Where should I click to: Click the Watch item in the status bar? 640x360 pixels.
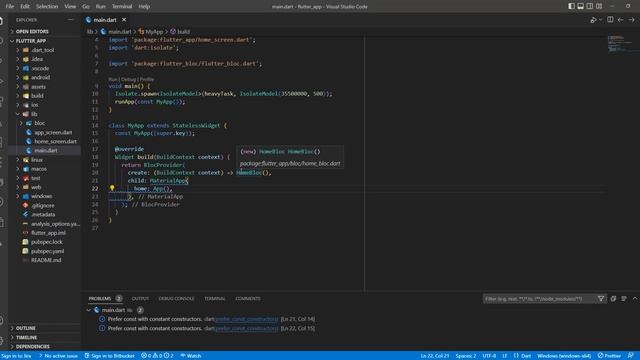191,356
